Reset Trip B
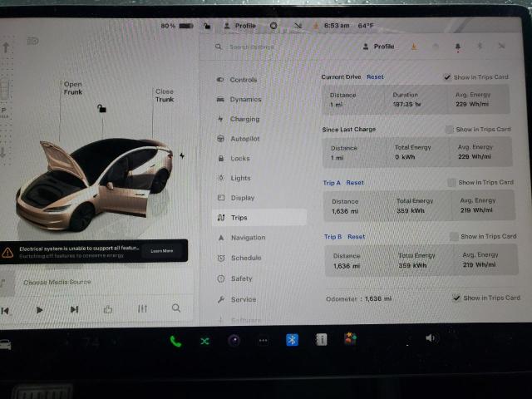532x399 pixels. [x=356, y=236]
